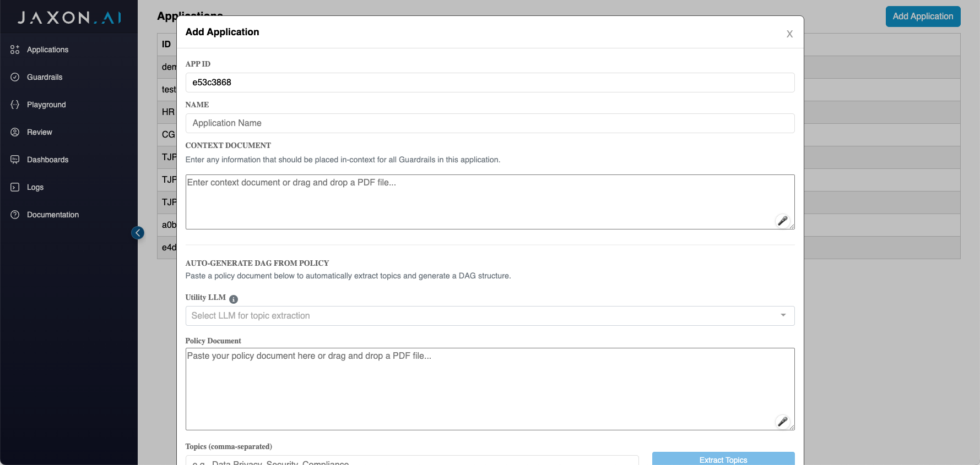The image size is (980, 465).
Task: Open the Utility LLM selection dropdown
Action: [x=485, y=316]
